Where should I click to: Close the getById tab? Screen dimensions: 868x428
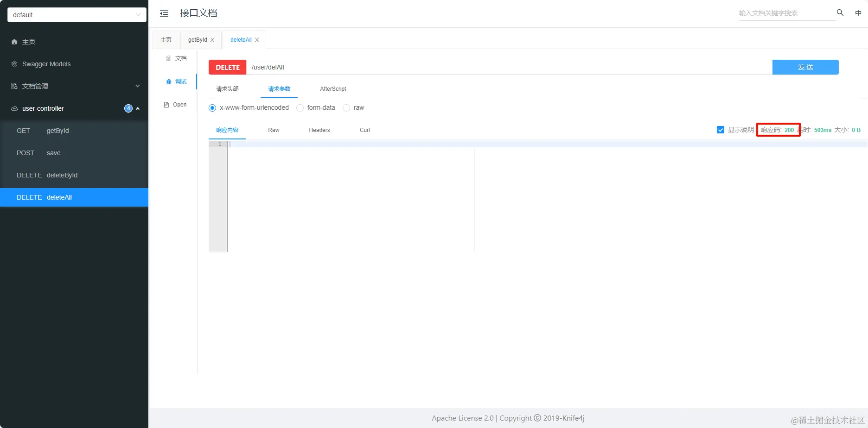pyautogui.click(x=212, y=40)
